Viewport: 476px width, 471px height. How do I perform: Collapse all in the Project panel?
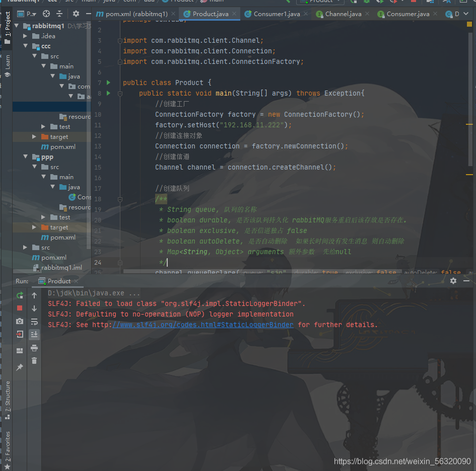(59, 14)
